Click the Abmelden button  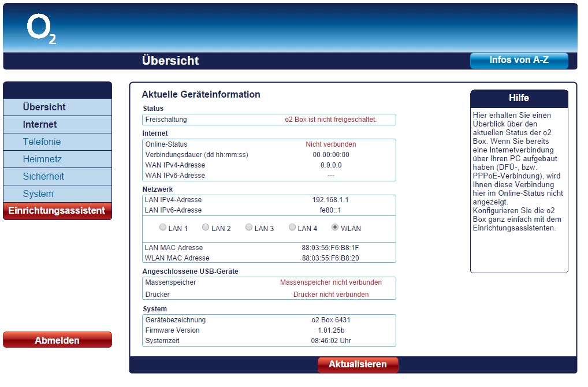[57, 340]
